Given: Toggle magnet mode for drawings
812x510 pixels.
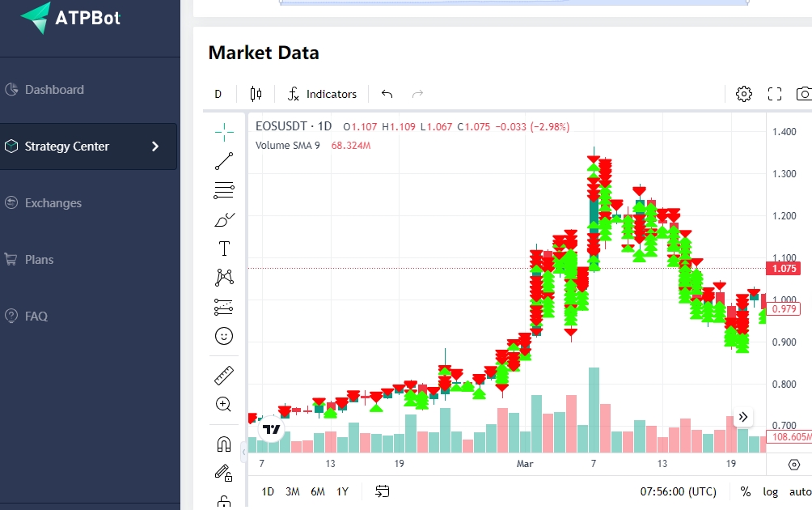Looking at the screenshot, I should pyautogui.click(x=224, y=444).
